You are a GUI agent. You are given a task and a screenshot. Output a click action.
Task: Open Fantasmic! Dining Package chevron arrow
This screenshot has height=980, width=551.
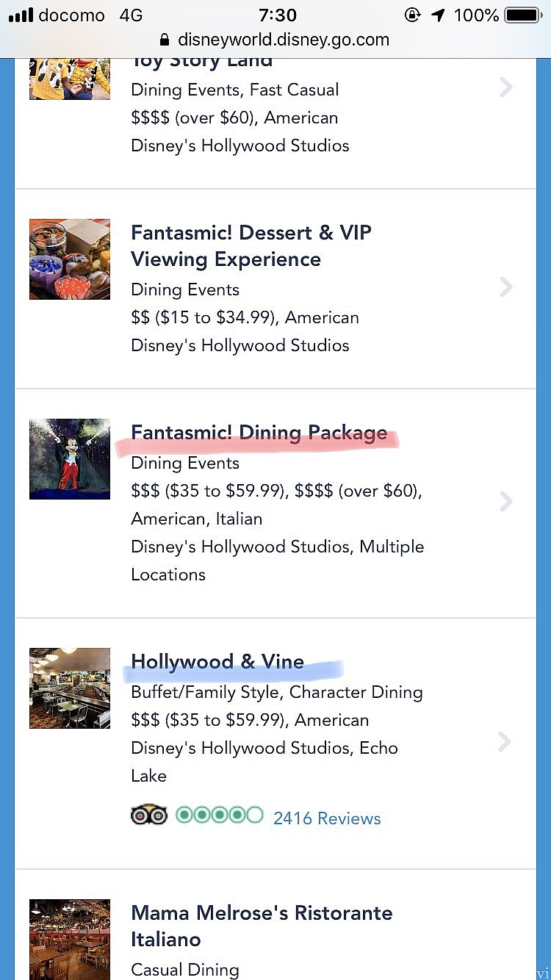[x=505, y=501]
